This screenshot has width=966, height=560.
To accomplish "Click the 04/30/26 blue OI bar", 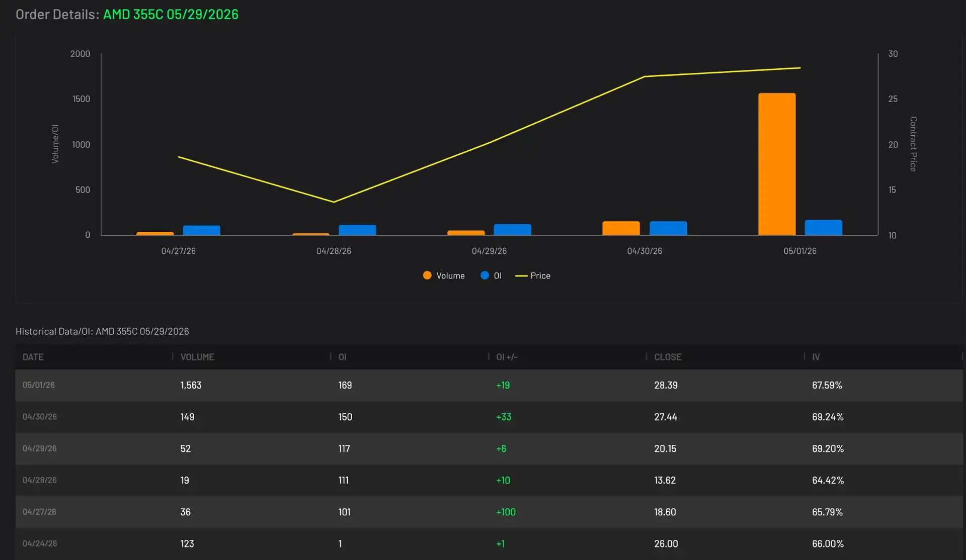I will pos(668,228).
